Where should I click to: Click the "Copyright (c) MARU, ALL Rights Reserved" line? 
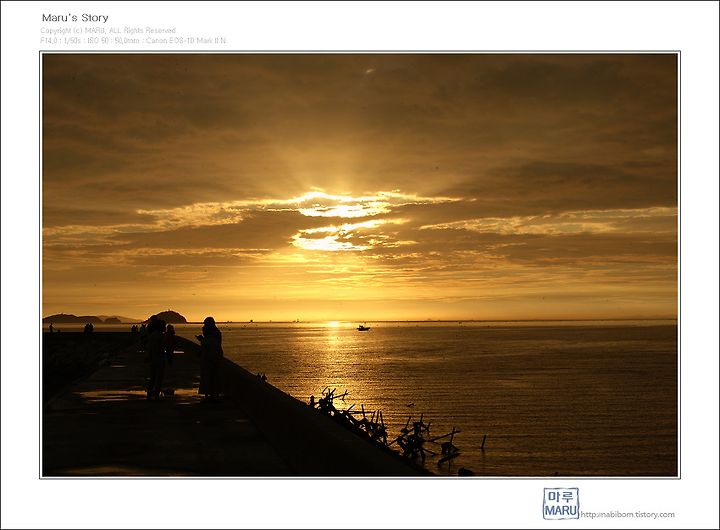108,30
